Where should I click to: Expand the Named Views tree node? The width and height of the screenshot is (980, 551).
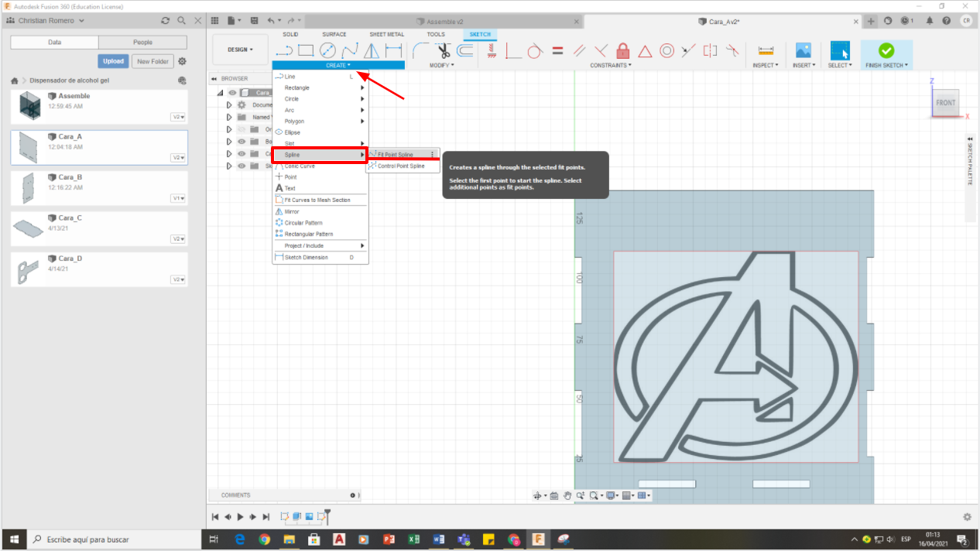(229, 117)
